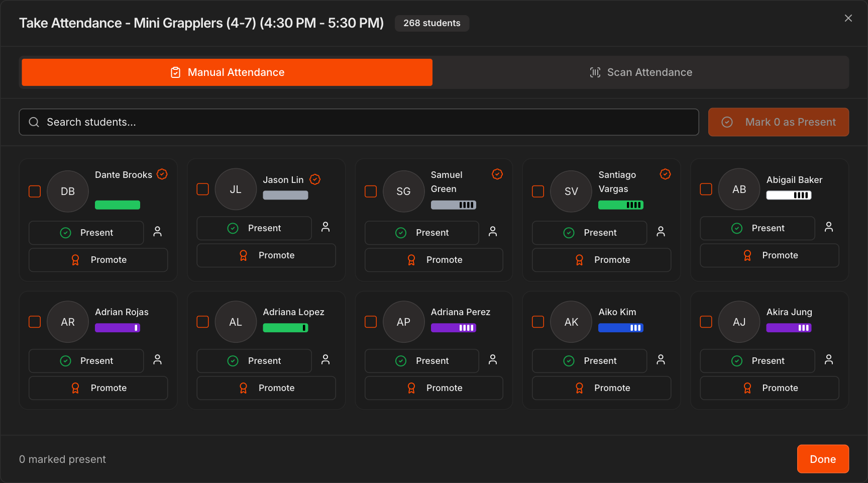Click verified badge next to Jason Lin
868x483 pixels.
(x=315, y=179)
